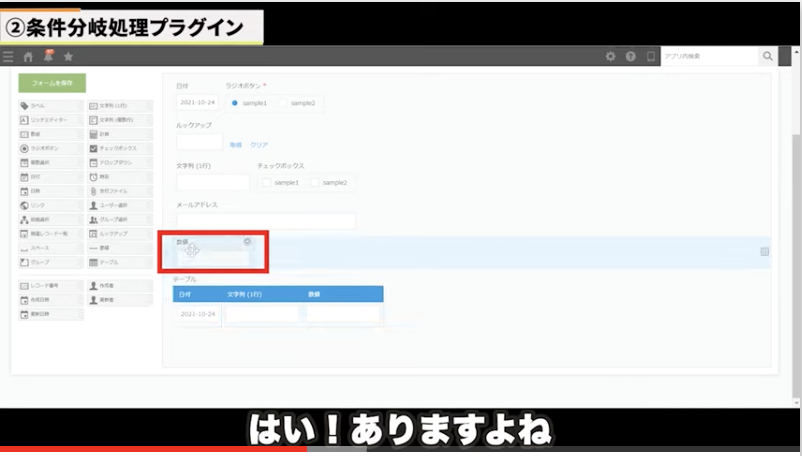The image size is (802, 456).
Task: Open the notifications bell
Action: pyautogui.click(x=47, y=56)
